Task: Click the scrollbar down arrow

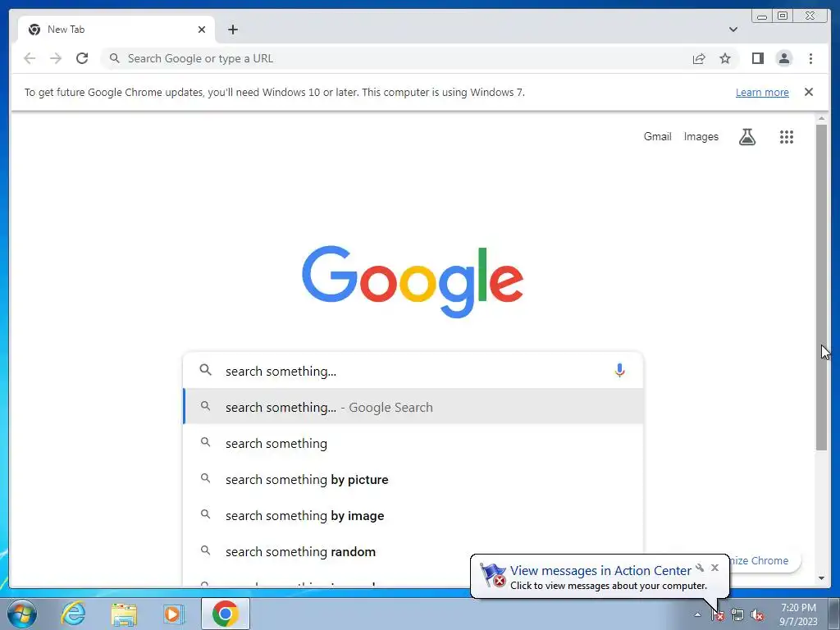Action: tap(821, 578)
